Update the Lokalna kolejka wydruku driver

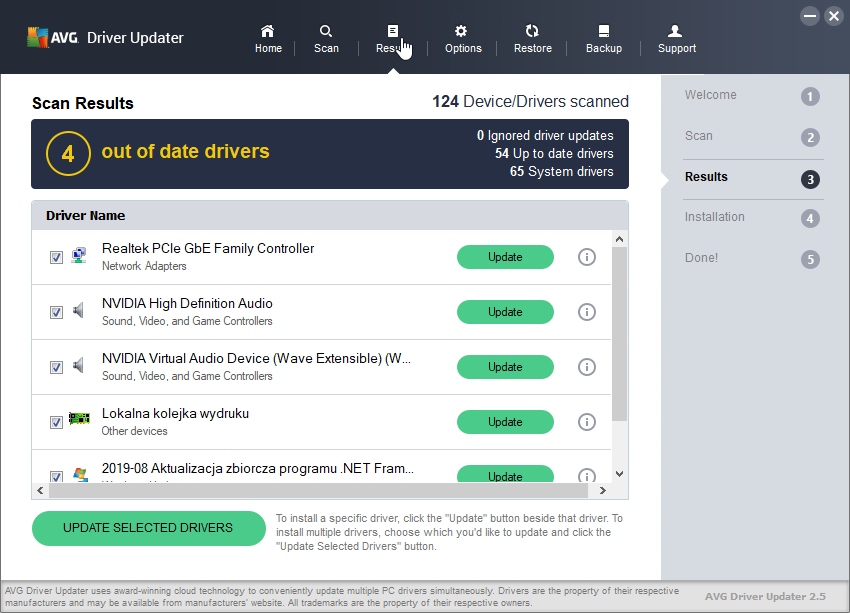[x=505, y=422]
